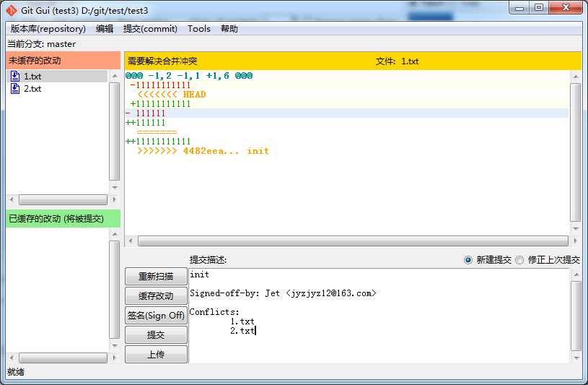Click the 签名(Sign Off) button
This screenshot has height=385, width=588.
(156, 316)
